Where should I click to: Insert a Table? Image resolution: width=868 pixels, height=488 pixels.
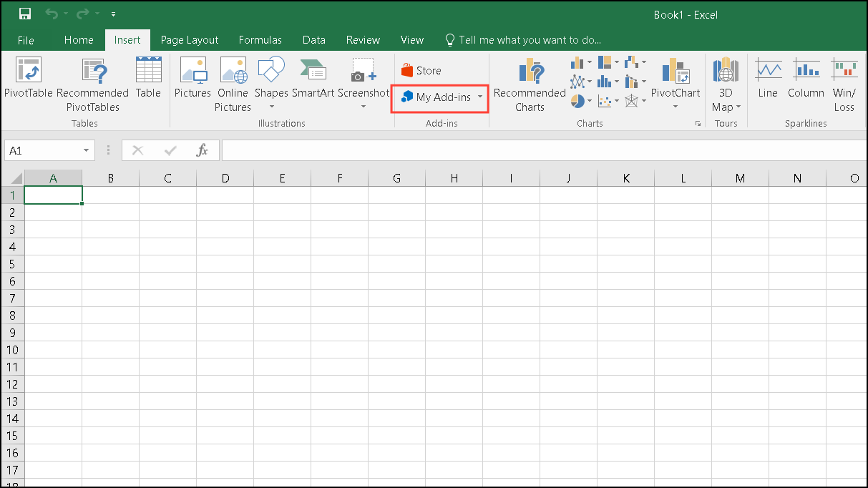[148, 77]
